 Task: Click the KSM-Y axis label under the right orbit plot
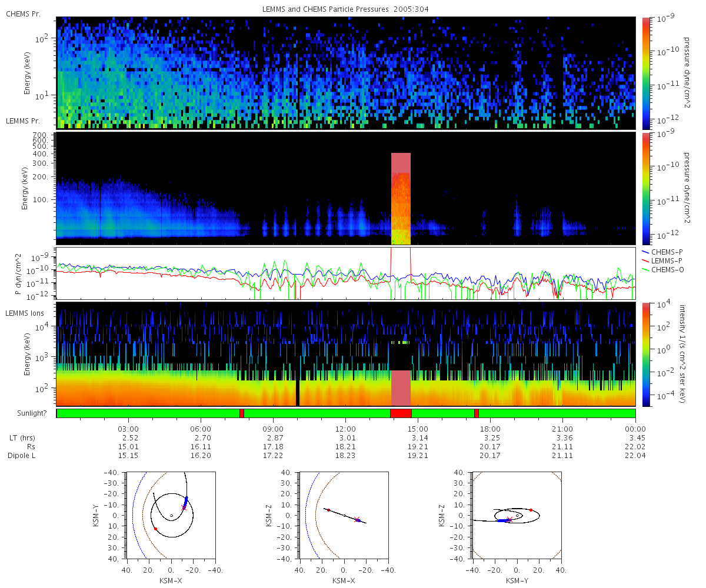coord(517,581)
